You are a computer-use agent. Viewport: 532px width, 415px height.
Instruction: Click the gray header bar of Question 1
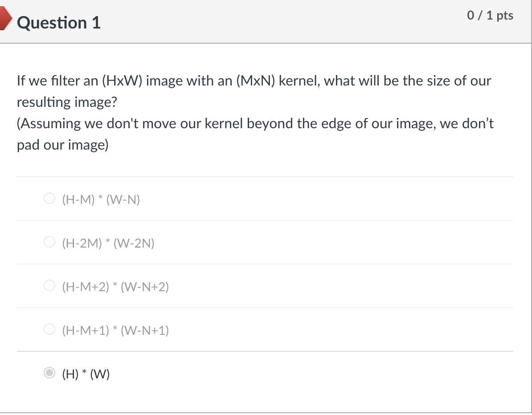[267, 21]
